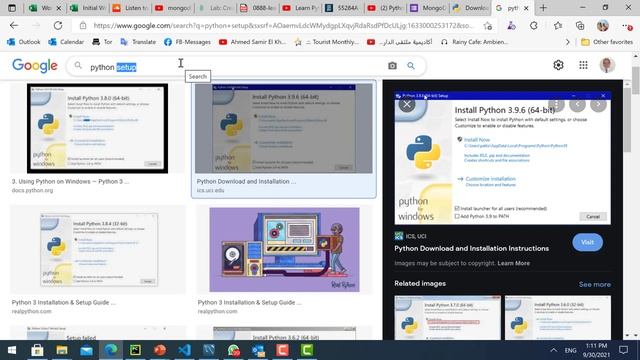Open the Google apps grid
This screenshot has height=360, width=640.
[x=583, y=65]
